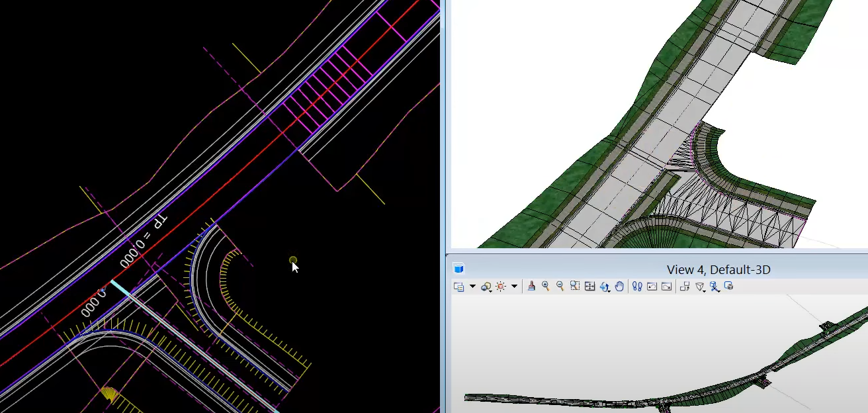Open the View 4 window control menu
868x413 pixels.
click(x=458, y=269)
